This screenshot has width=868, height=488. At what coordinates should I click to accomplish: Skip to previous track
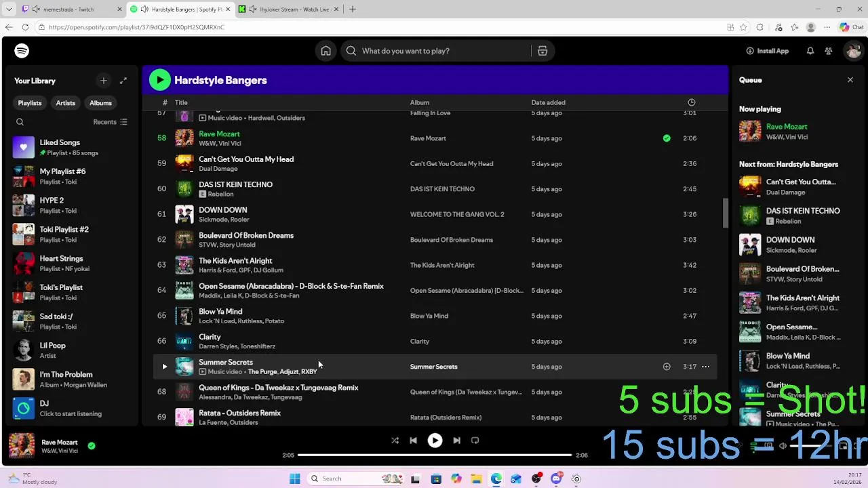[413, 441]
